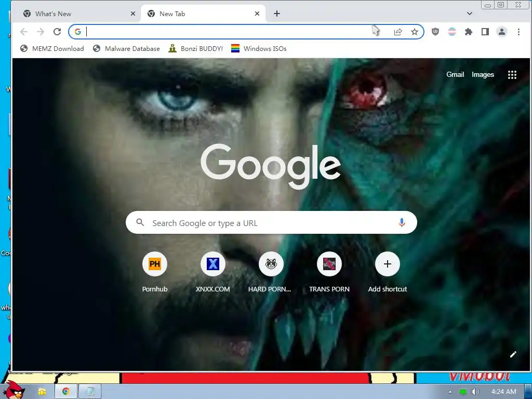The image size is (532, 399).
Task: Expand the tab search chevron
Action: (x=470, y=14)
